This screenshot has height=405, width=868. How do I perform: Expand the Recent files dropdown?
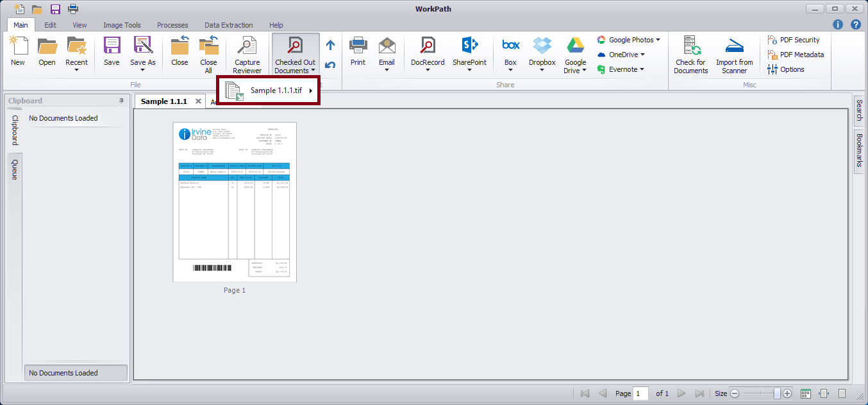tap(77, 70)
